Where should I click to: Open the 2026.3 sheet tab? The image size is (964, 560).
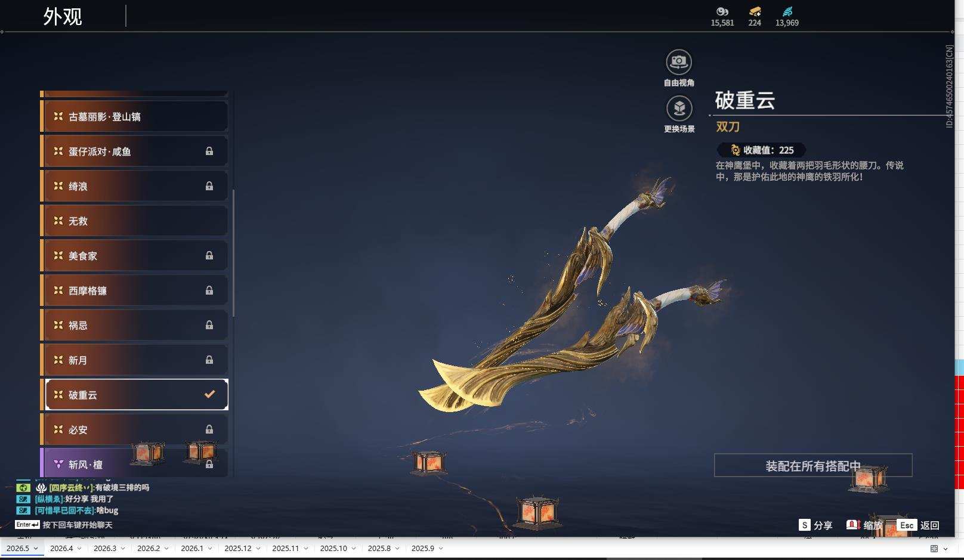click(105, 549)
